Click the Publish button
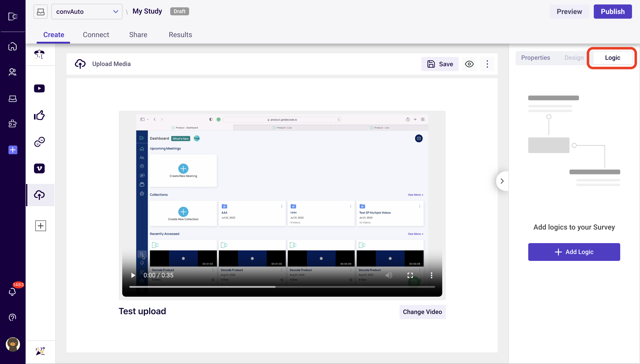Image resolution: width=640 pixels, height=364 pixels. pyautogui.click(x=612, y=12)
